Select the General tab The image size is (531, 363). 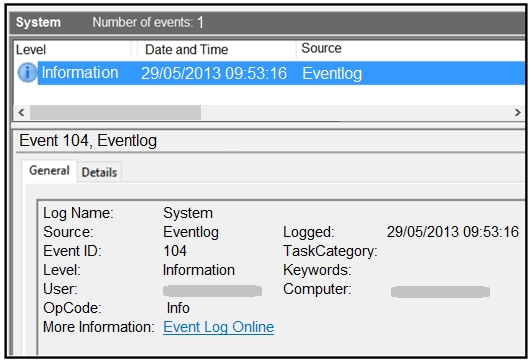(x=49, y=170)
